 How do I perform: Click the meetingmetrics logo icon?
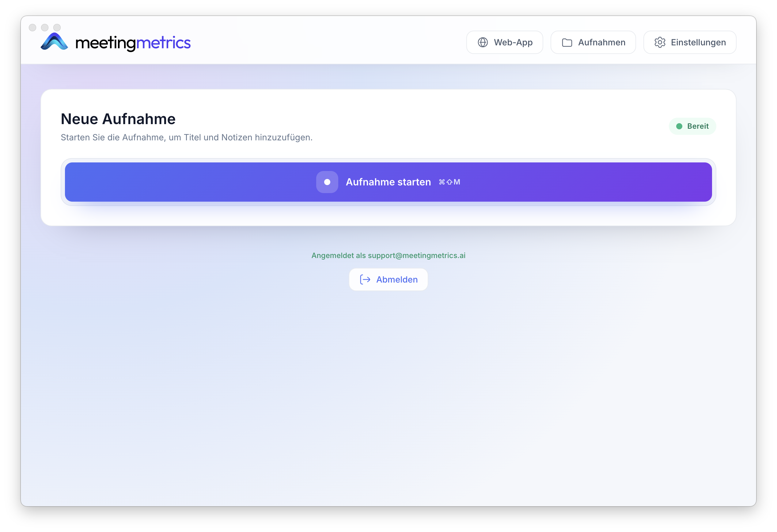(54, 42)
